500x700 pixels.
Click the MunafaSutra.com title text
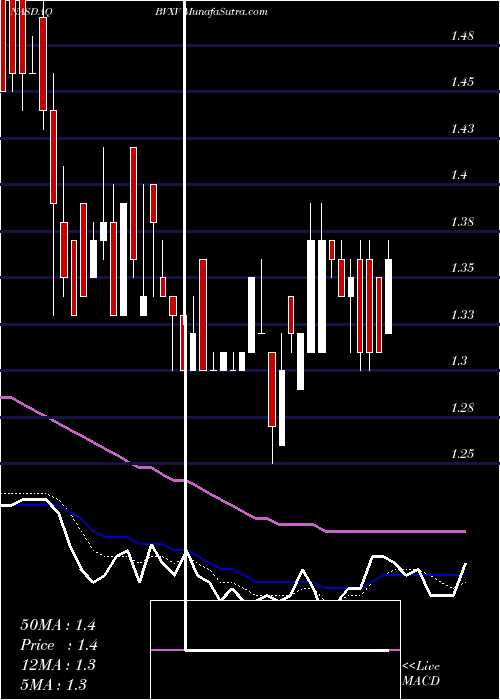pyautogui.click(x=225, y=12)
